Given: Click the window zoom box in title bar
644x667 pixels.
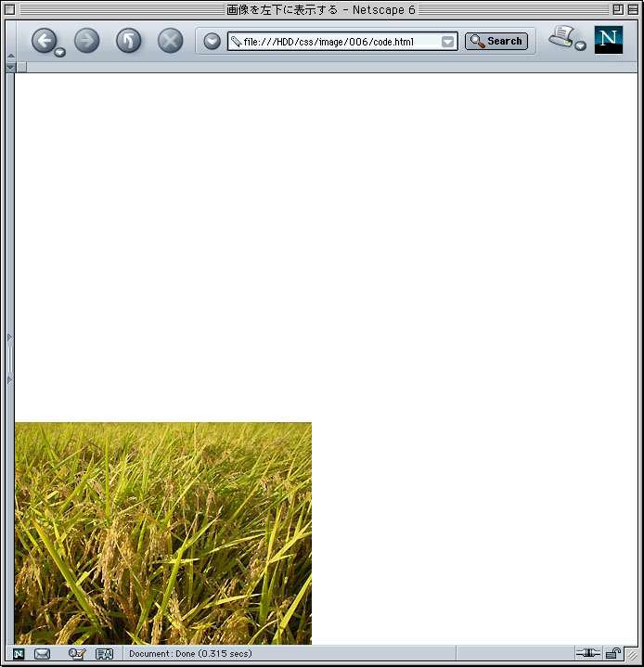Looking at the screenshot, I should pyautogui.click(x=618, y=9).
